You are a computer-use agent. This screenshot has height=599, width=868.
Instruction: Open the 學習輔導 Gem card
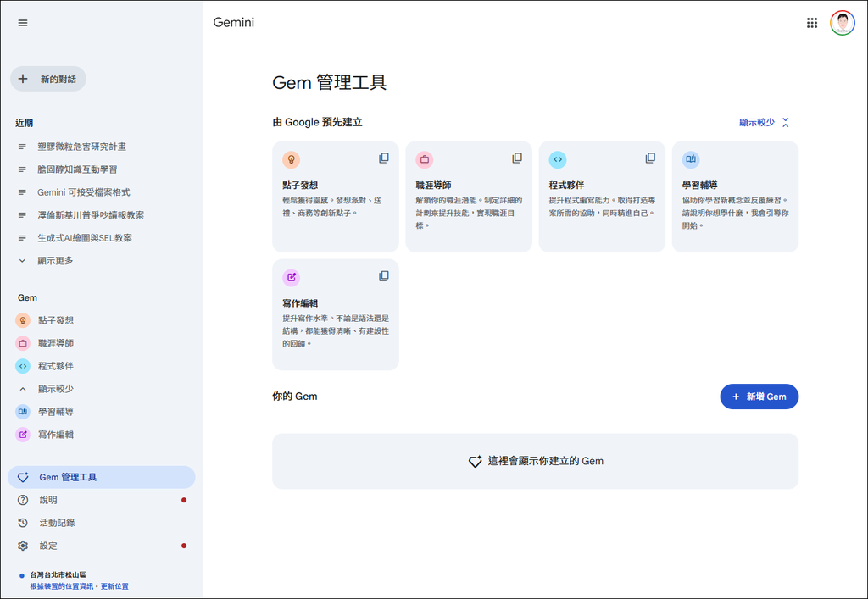(735, 197)
